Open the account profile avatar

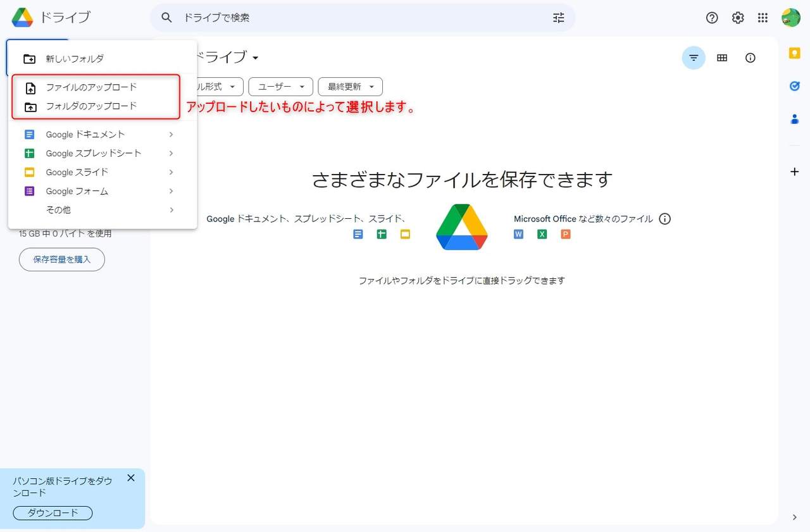click(x=791, y=18)
